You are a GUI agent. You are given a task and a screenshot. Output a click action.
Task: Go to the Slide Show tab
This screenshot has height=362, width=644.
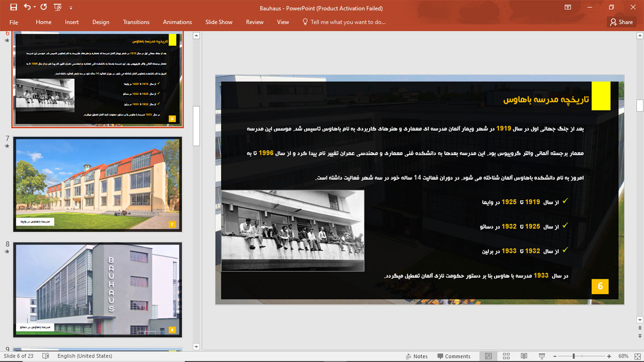pyautogui.click(x=219, y=22)
